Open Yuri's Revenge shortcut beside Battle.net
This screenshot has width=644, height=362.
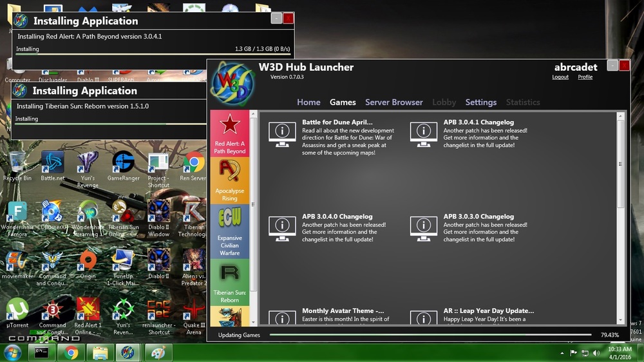(x=88, y=169)
